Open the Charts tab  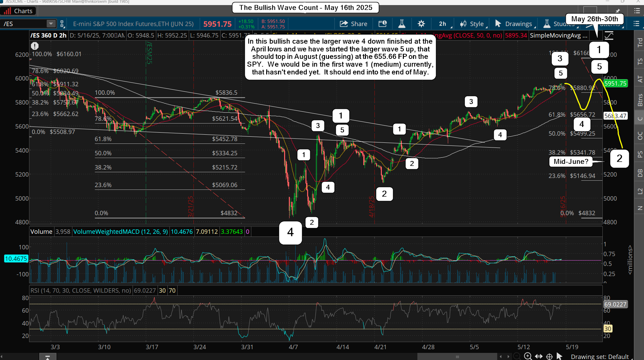coord(18,11)
